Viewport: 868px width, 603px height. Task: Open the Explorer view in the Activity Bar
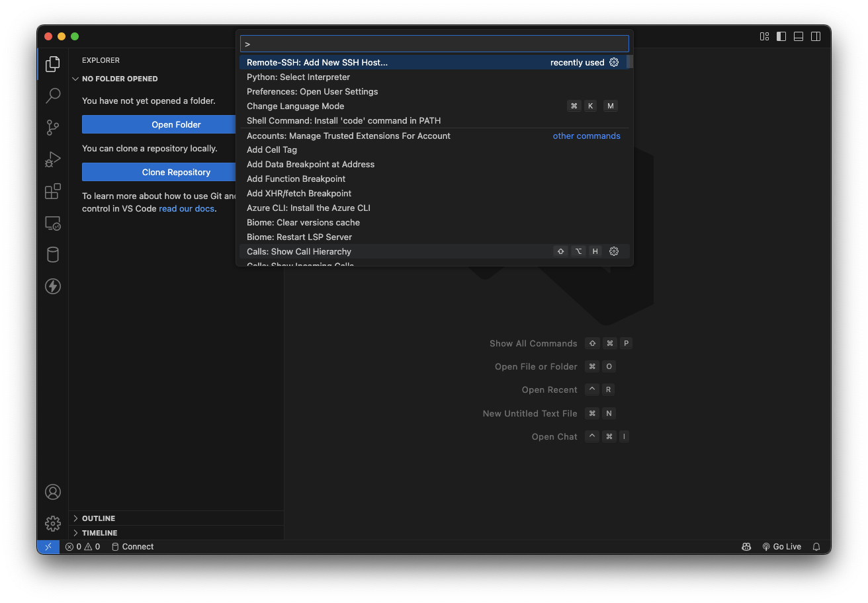click(x=53, y=63)
